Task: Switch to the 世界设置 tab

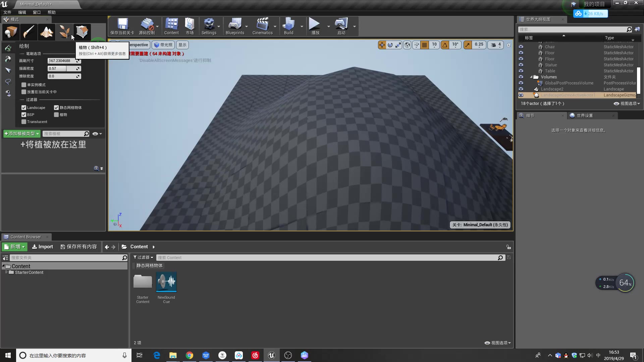Action: point(585,115)
